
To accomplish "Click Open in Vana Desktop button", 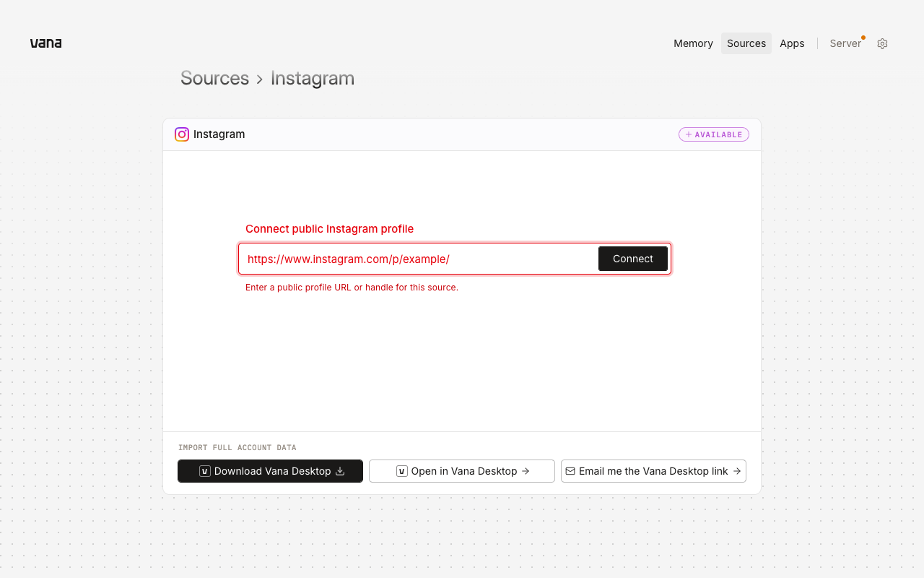I will pyautogui.click(x=462, y=471).
